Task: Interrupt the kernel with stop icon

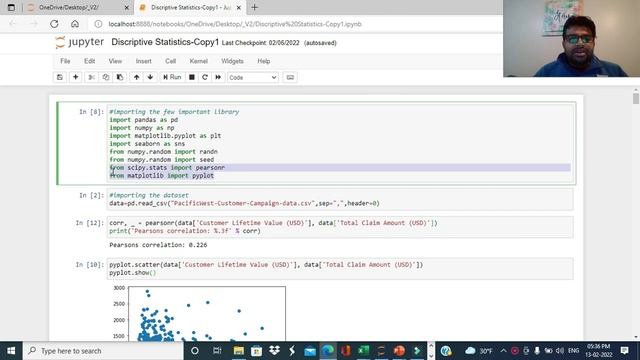Action: click(191, 77)
